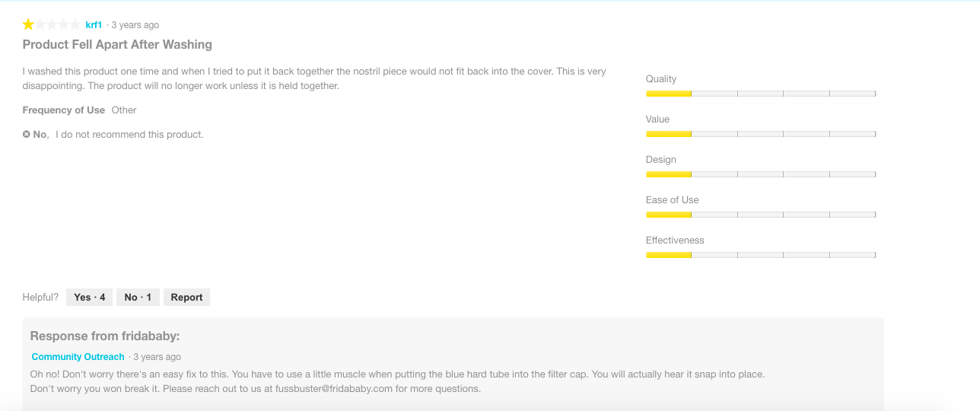980x411 pixels.
Task: Click the Frequency of Use label
Action: click(x=64, y=110)
